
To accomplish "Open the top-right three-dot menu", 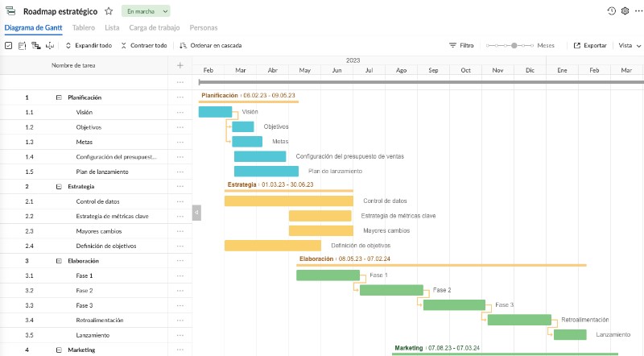I will pyautogui.click(x=638, y=11).
